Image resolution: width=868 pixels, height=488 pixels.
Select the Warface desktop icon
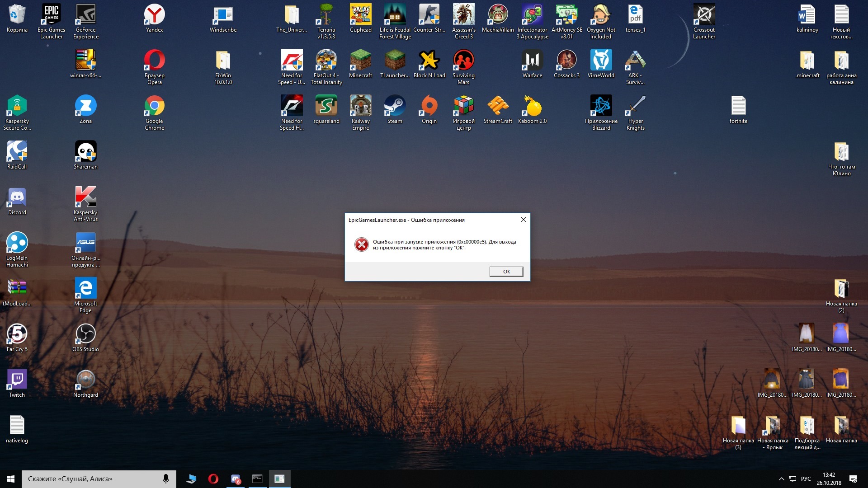[x=533, y=64]
